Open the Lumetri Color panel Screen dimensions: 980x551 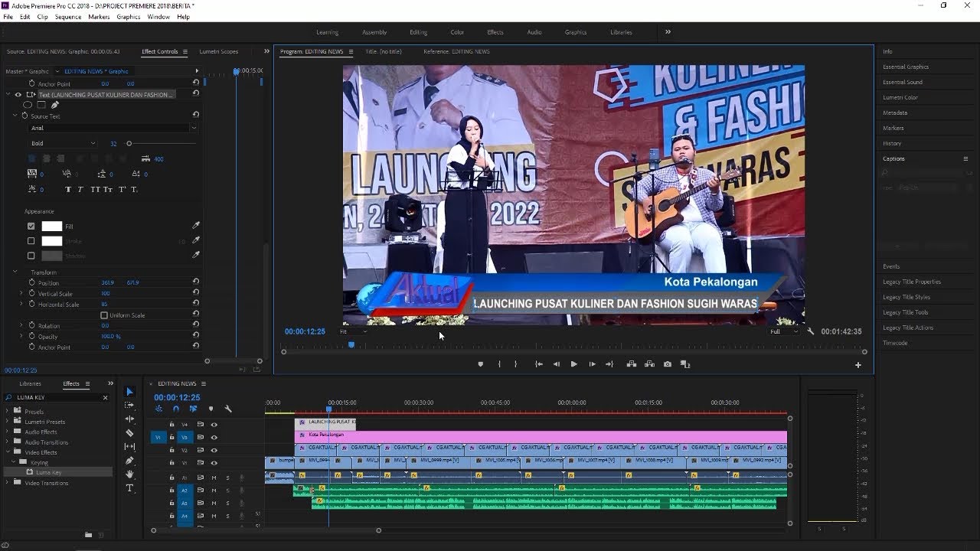tap(900, 97)
